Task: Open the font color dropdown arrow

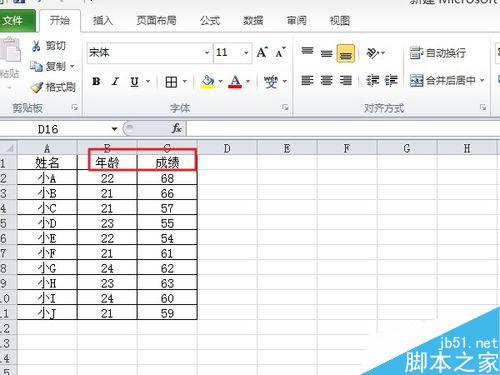Action: (x=248, y=81)
